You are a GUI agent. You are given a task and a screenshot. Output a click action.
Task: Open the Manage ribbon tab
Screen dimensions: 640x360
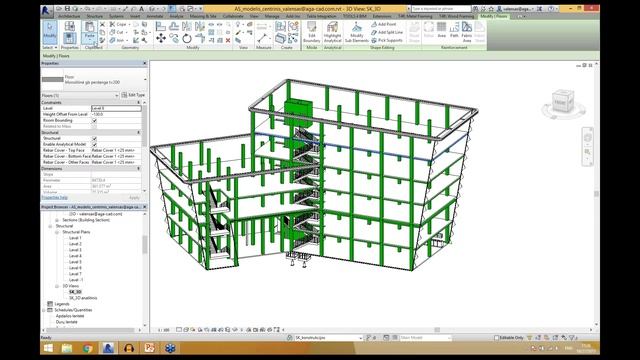(x=272, y=16)
